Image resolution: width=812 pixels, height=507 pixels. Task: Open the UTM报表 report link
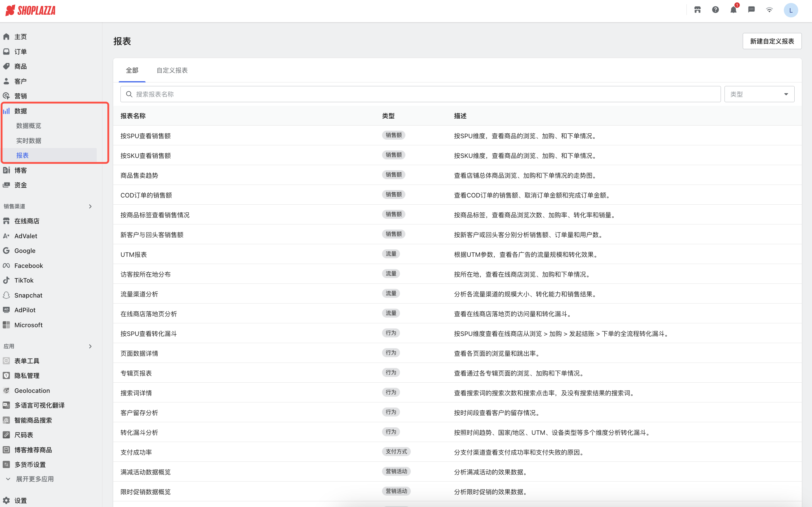coord(133,254)
